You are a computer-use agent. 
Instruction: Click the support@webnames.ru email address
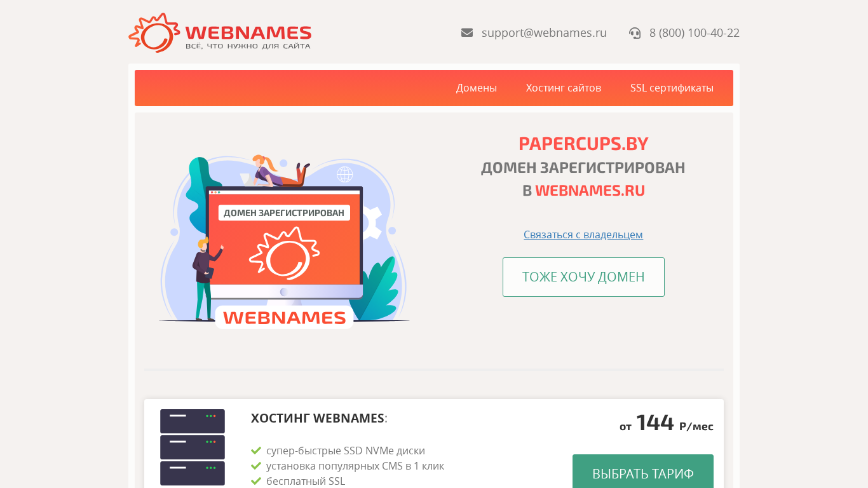click(544, 32)
